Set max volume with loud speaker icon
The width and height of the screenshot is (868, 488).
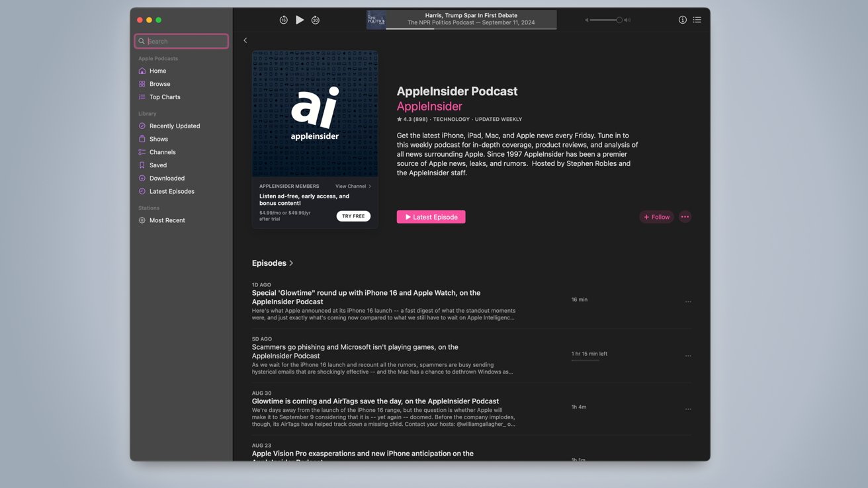click(x=627, y=20)
